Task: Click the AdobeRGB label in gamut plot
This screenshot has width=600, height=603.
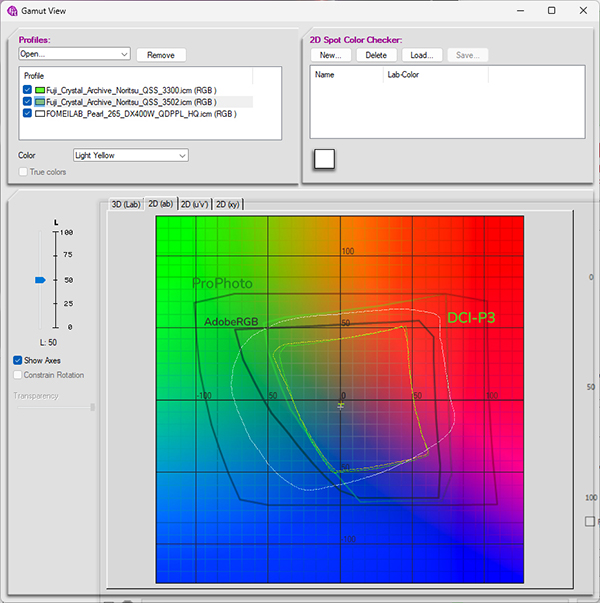Action: [x=231, y=321]
